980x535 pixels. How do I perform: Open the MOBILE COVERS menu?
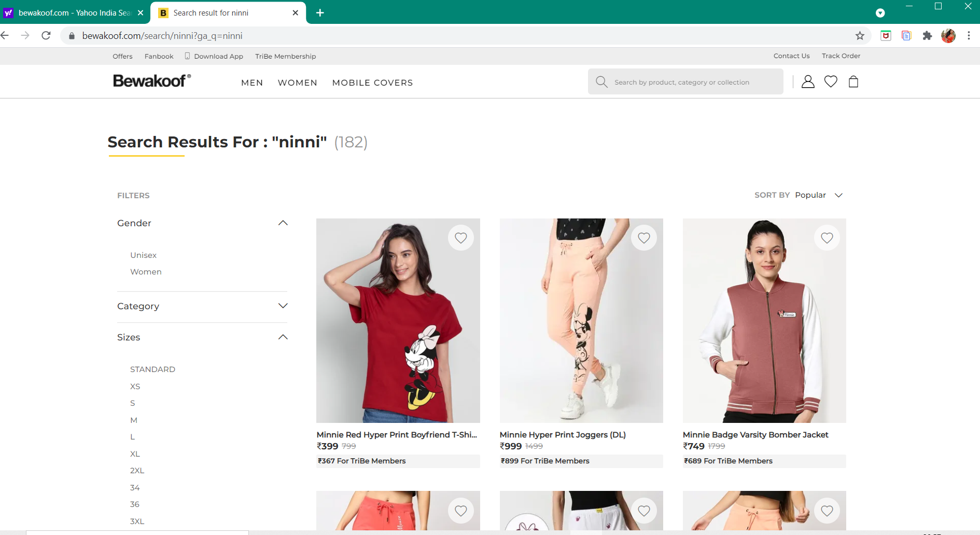coord(372,83)
